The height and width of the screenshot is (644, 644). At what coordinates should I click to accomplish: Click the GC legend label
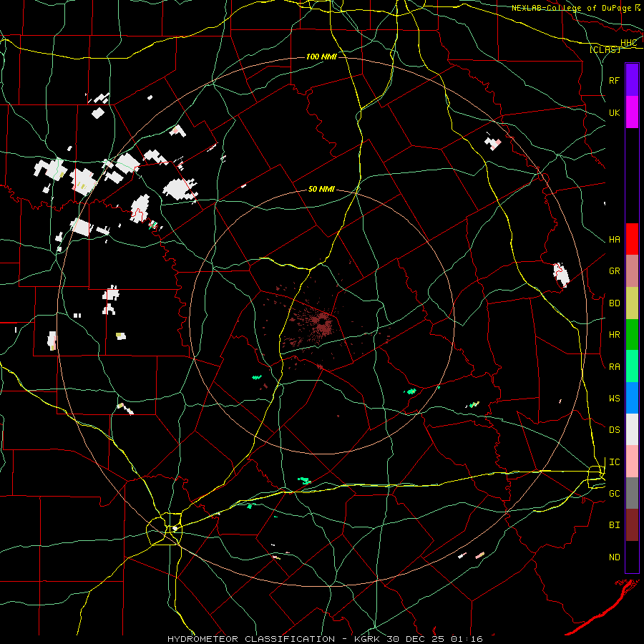(x=615, y=494)
